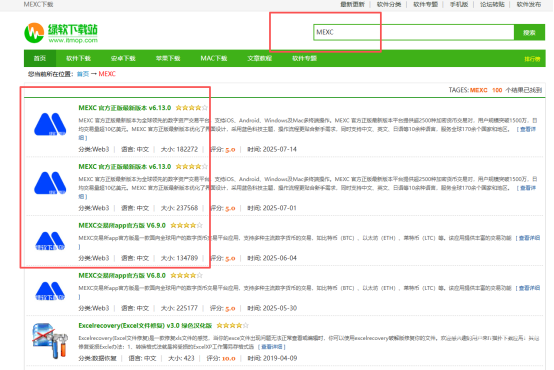
Task: Select 软件专题 in the green navigation bar
Action: [x=304, y=58]
